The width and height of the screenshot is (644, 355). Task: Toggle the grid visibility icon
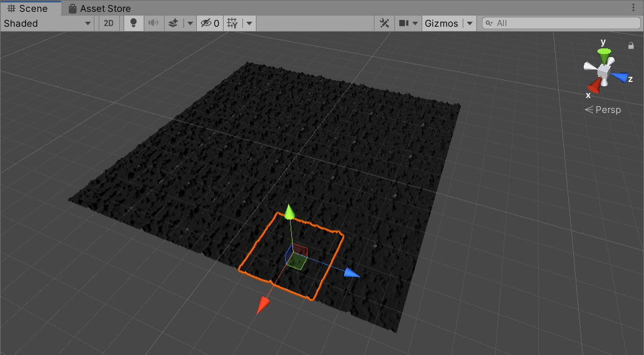point(232,24)
